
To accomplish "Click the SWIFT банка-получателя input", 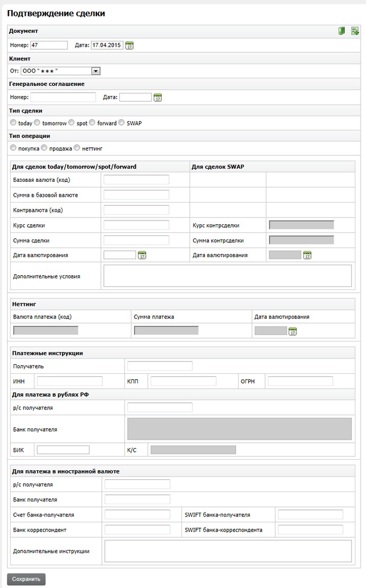I will (310, 514).
